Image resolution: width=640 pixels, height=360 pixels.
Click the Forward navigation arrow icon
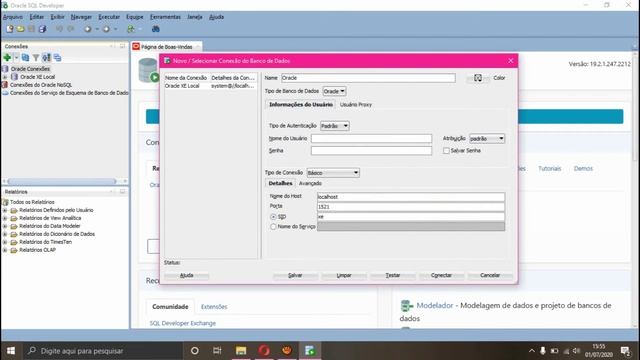point(106,29)
